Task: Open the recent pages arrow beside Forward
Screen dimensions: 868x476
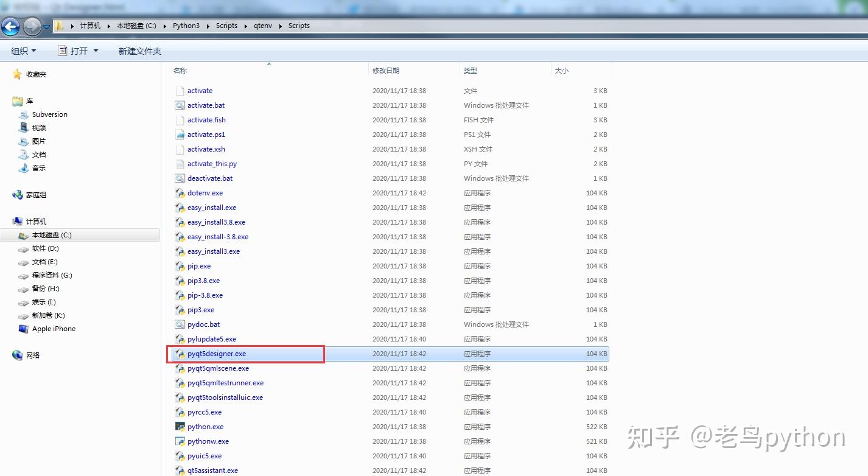Action: point(47,27)
